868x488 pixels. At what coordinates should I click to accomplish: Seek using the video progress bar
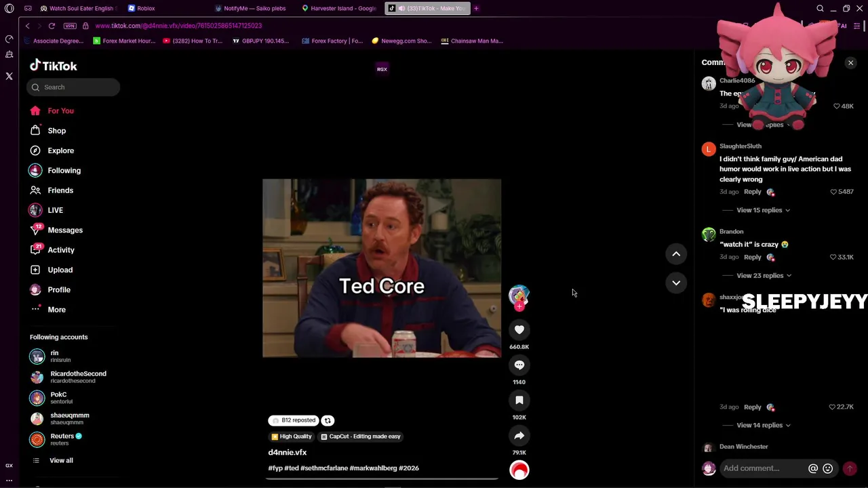(382, 479)
